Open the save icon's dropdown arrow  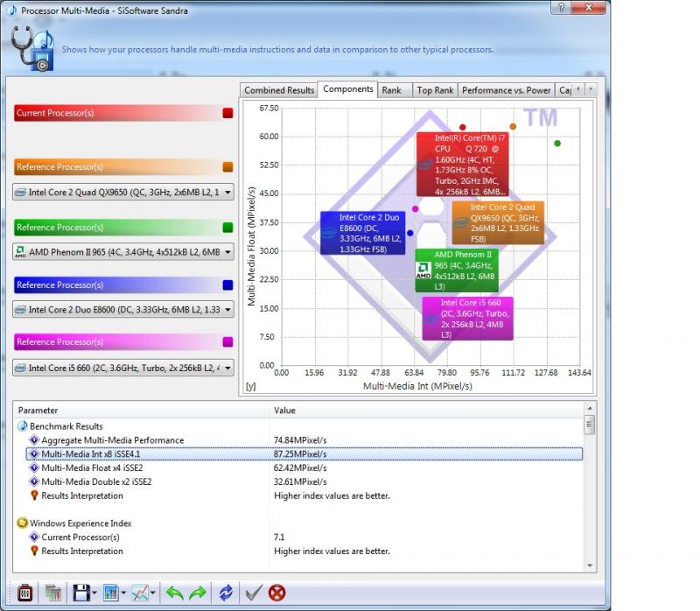click(94, 593)
